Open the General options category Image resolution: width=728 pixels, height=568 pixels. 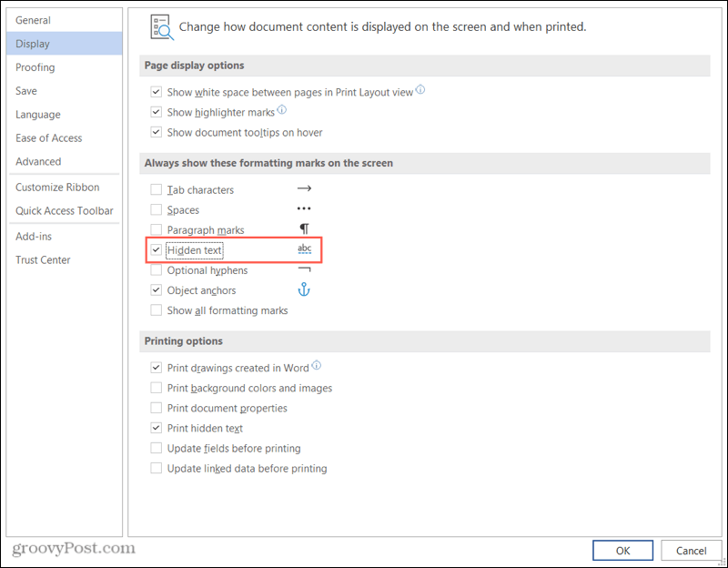65,20
